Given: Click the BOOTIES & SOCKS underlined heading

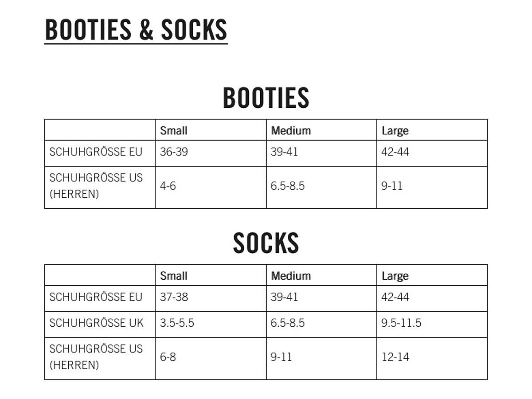Looking at the screenshot, I should pyautogui.click(x=136, y=30).
